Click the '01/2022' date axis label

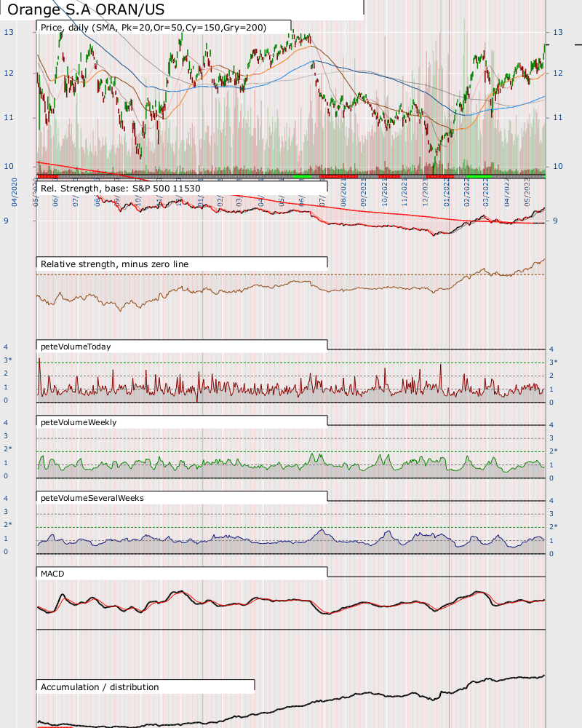coord(447,192)
